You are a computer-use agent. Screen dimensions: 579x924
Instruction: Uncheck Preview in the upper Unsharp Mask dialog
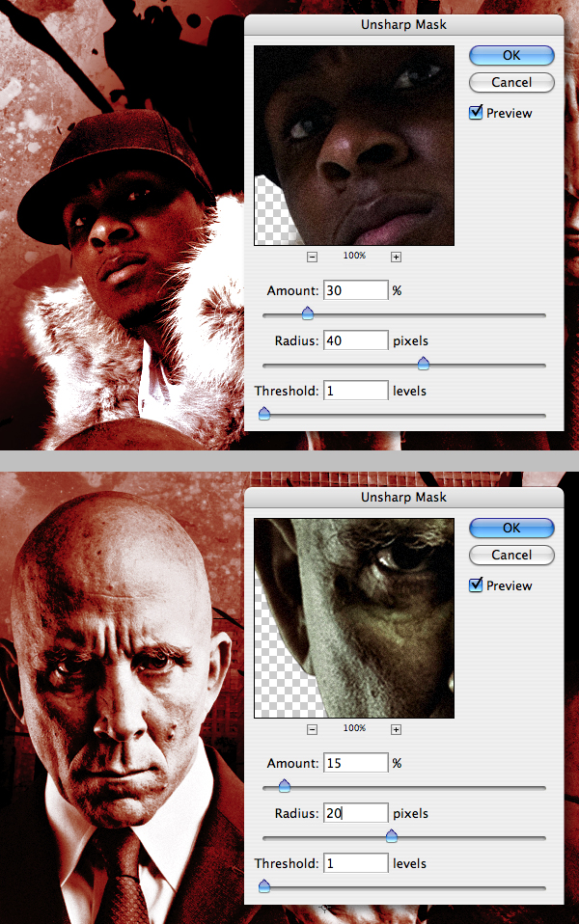(476, 112)
